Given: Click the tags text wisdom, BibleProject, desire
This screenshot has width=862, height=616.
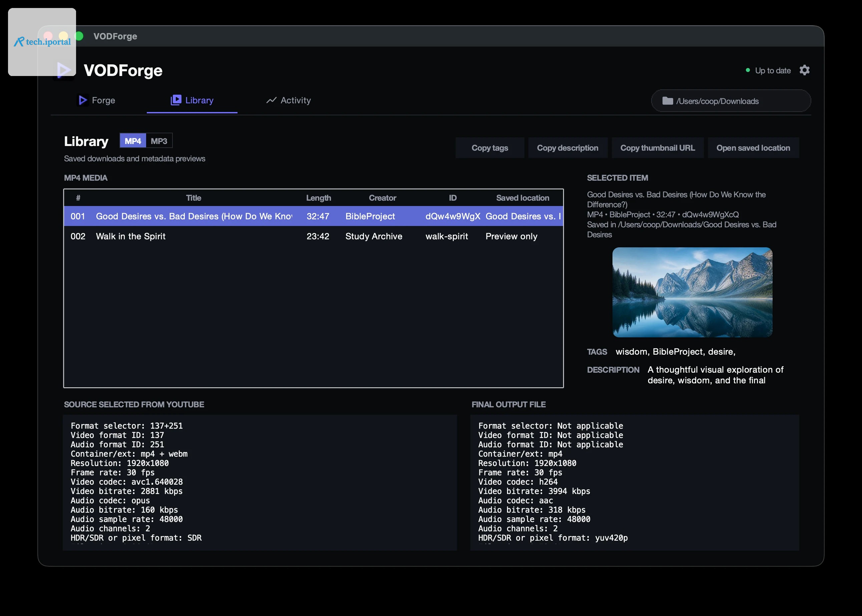Looking at the screenshot, I should pyautogui.click(x=675, y=352).
